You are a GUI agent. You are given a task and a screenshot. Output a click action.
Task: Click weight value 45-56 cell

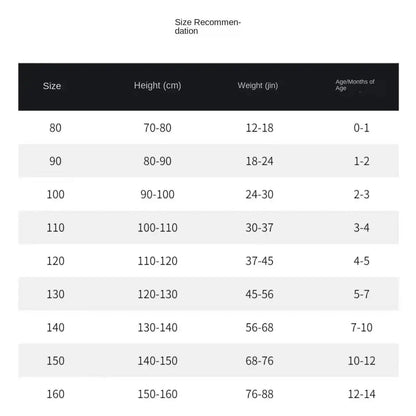pyautogui.click(x=259, y=294)
